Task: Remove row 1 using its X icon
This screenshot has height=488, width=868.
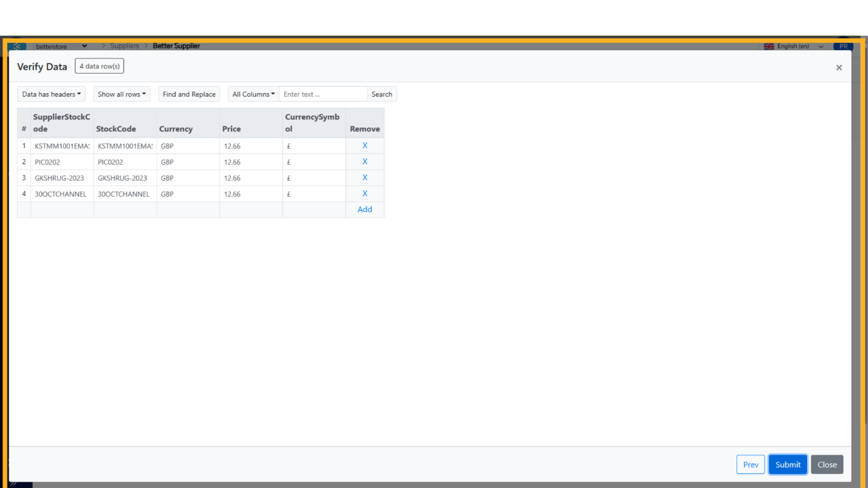Action: pos(365,146)
